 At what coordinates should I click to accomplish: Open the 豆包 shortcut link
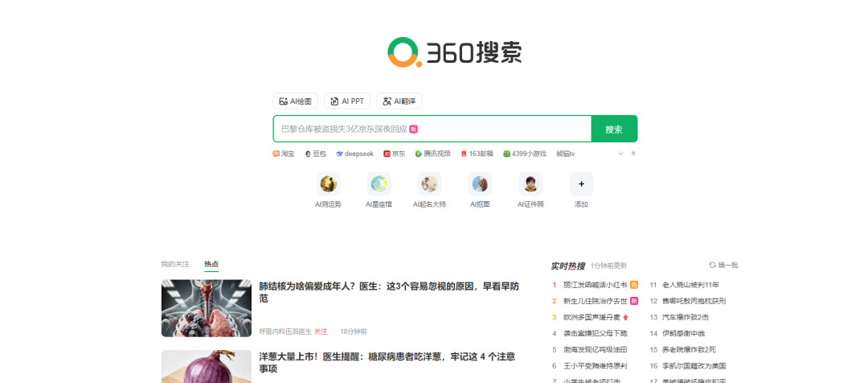(x=316, y=154)
